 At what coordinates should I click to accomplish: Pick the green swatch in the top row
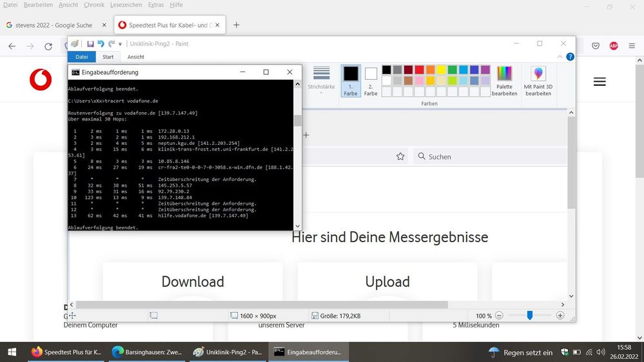tap(452, 70)
